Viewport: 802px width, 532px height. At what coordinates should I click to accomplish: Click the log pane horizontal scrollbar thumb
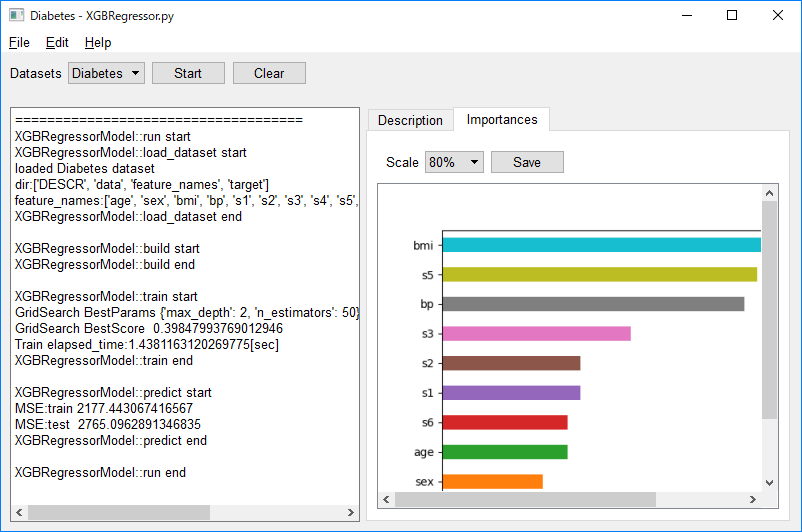(119, 512)
